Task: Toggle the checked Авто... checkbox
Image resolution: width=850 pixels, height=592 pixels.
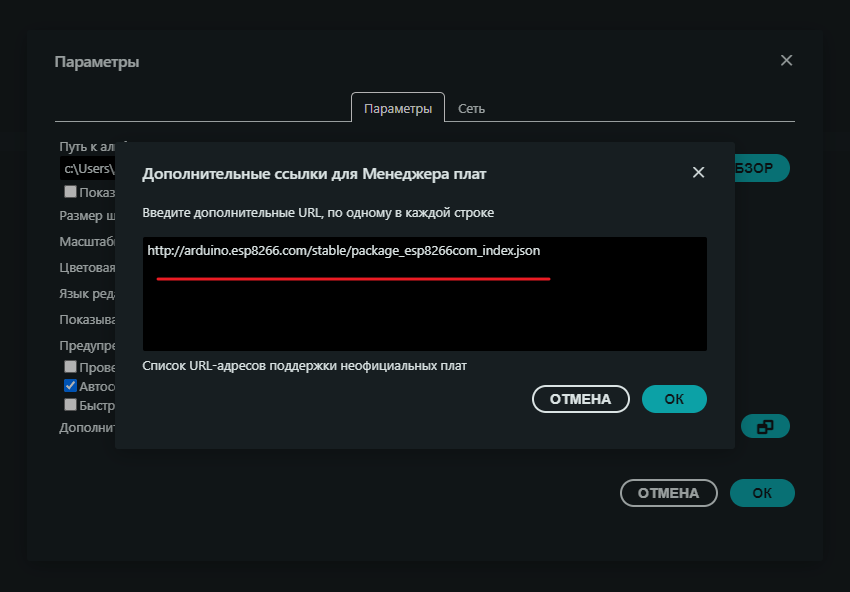Action: 70,385
